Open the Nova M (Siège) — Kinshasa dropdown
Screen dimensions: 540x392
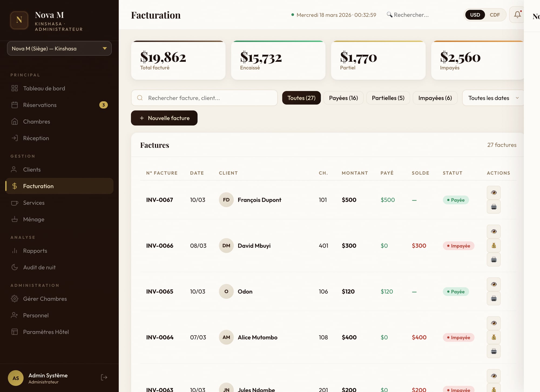[59, 49]
